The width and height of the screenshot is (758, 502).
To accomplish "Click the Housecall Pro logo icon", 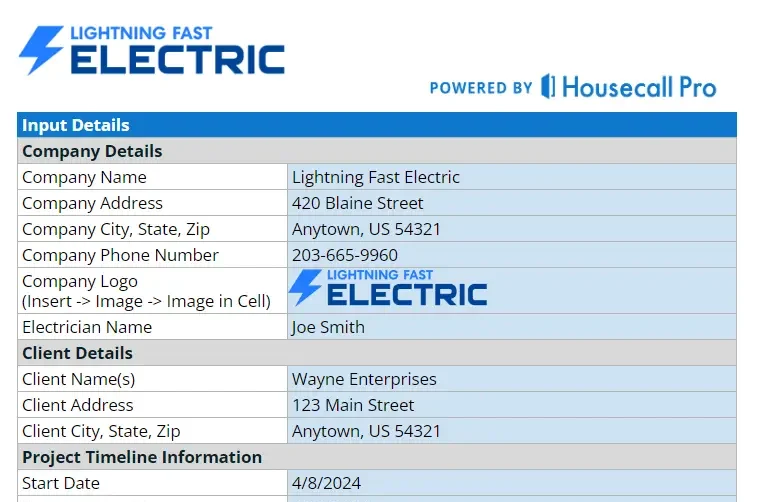I will click(x=547, y=86).
